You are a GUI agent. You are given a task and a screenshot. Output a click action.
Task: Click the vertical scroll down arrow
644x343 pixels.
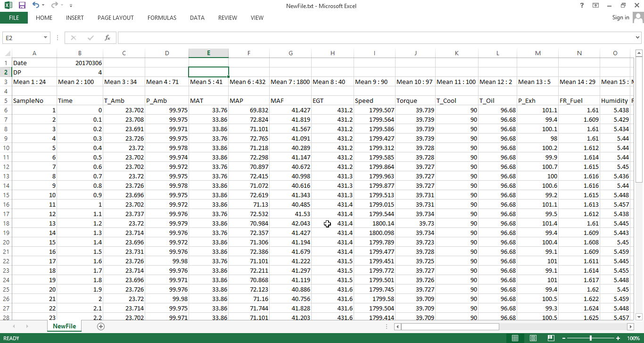pos(639,317)
